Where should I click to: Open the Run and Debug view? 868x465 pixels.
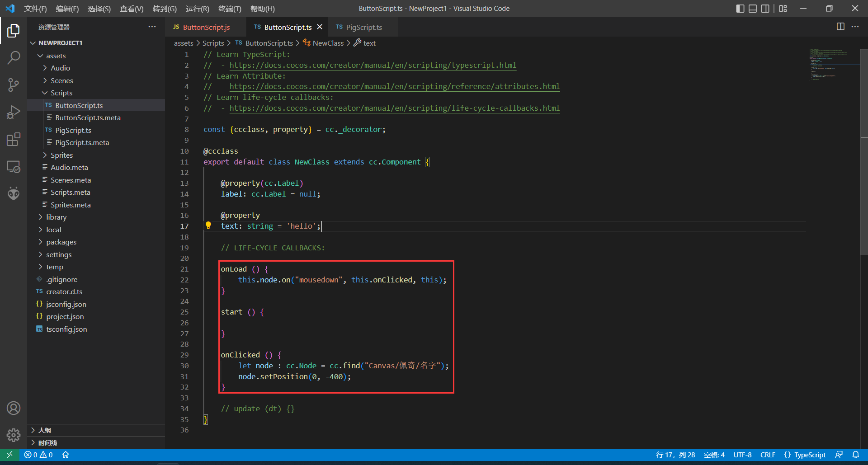click(x=14, y=112)
